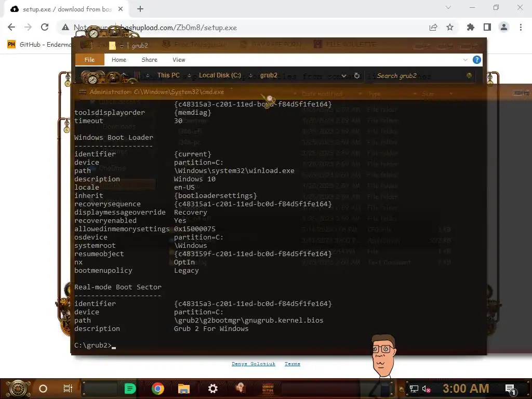The height and width of the screenshot is (399, 532).
Task: Click the Not secure warning icon
Action: pyautogui.click(x=65, y=28)
